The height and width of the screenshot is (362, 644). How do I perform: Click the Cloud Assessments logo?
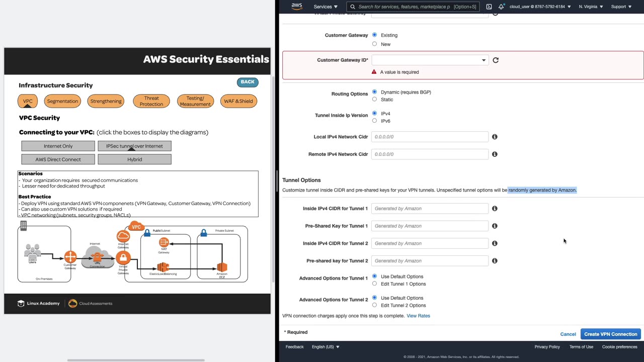pos(91,304)
